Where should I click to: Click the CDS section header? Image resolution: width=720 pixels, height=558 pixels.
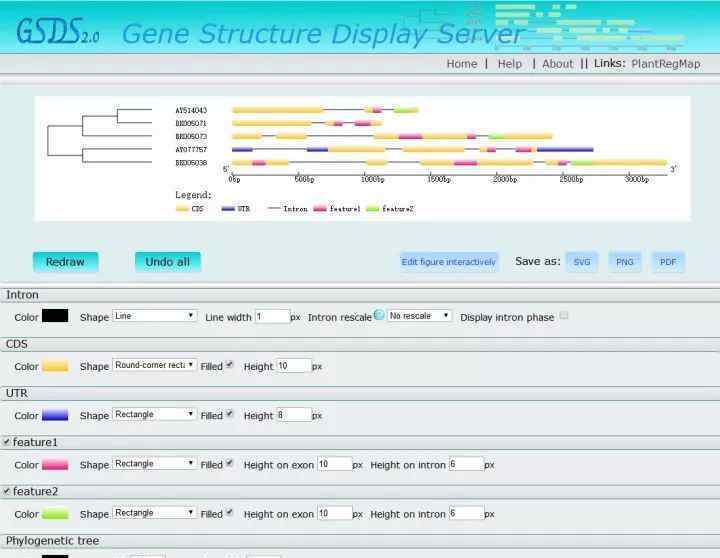tap(360, 344)
